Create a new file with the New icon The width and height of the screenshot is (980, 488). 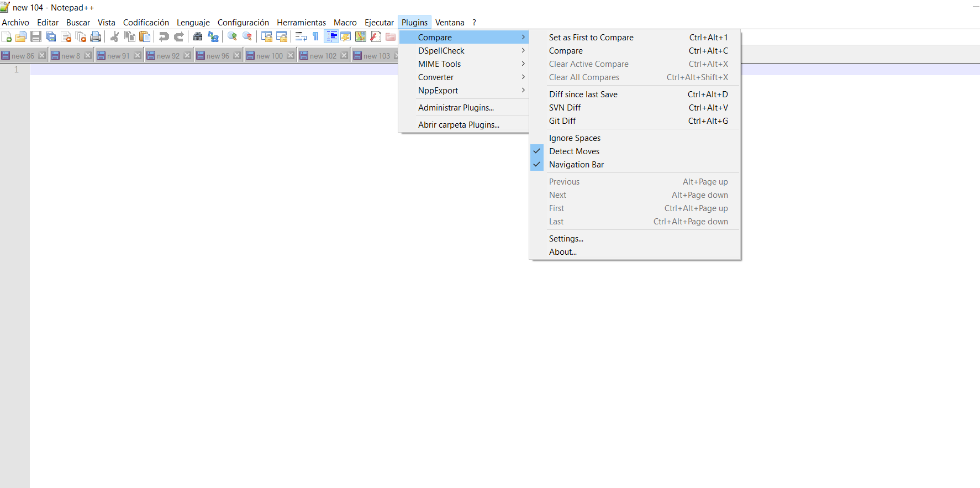pos(7,37)
